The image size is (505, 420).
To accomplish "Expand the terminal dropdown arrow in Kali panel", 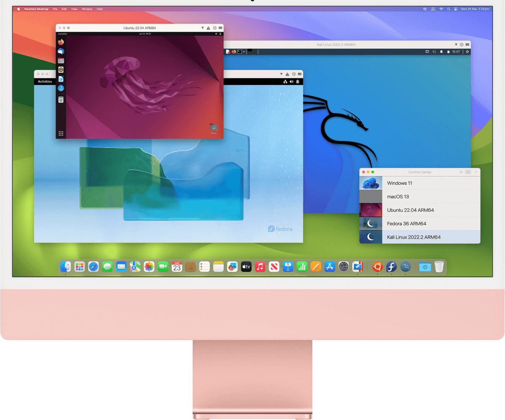I will click(x=244, y=52).
